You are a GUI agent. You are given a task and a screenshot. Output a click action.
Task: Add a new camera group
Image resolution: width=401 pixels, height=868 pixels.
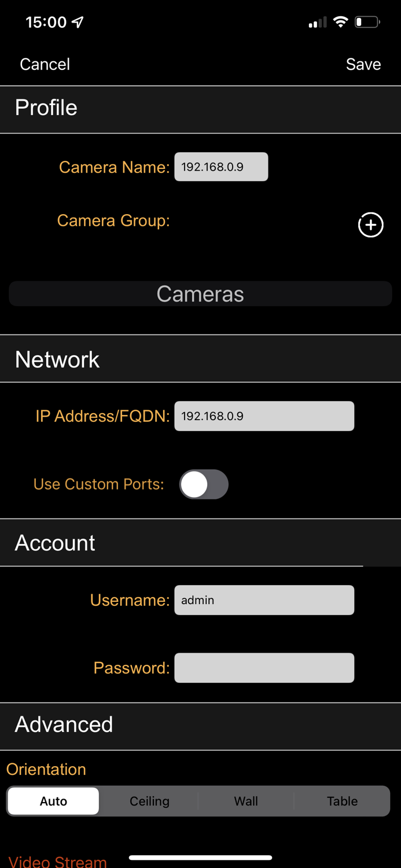point(370,225)
